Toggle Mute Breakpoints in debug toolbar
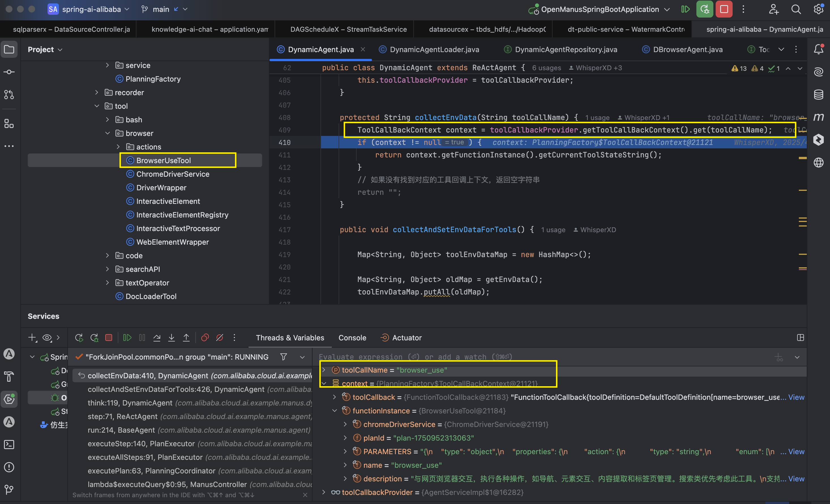The image size is (830, 504). pos(220,338)
